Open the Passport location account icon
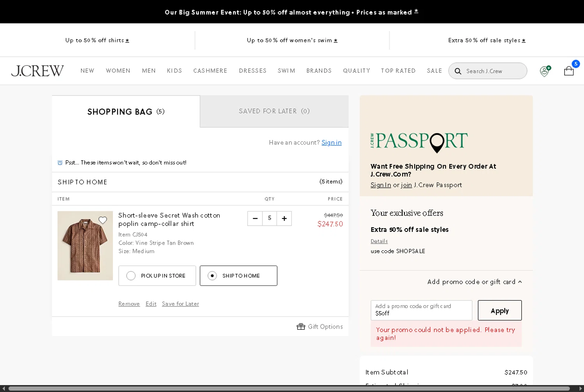 point(545,71)
